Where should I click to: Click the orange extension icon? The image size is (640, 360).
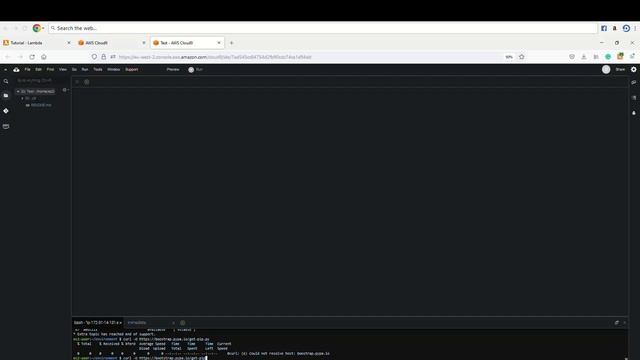620,56
